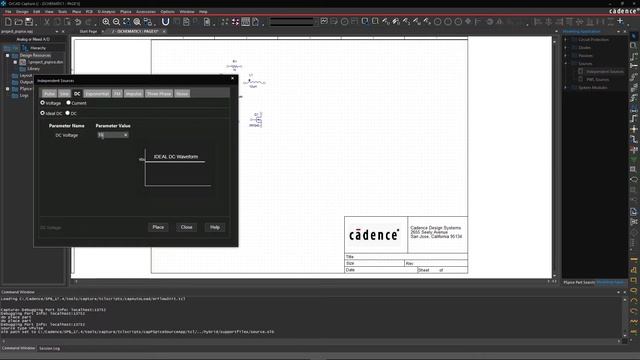This screenshot has height=360, width=640.
Task: Close the SCHEMATIC1 PAGE1 tab
Action: (164, 31)
